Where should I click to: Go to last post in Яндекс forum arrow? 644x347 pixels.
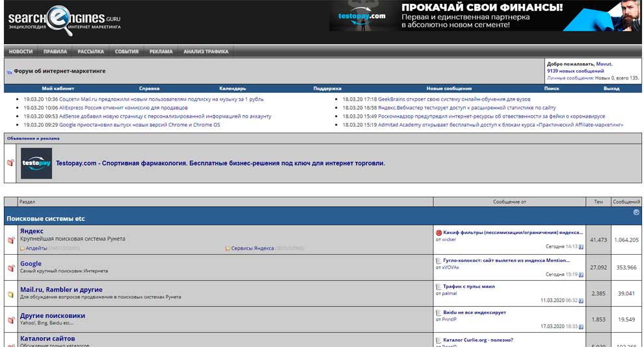coord(581,247)
